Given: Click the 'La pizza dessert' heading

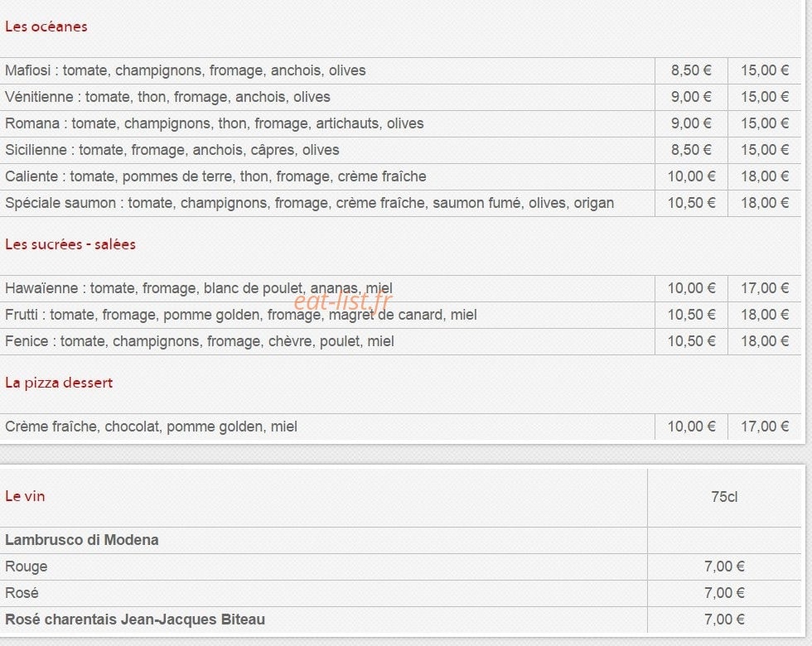Looking at the screenshot, I should [59, 383].
